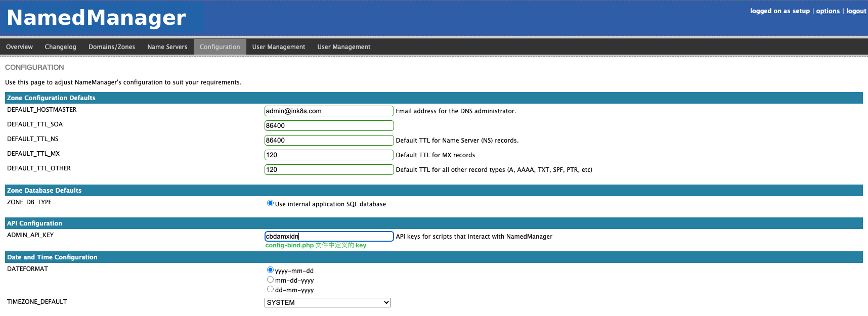Click the DEFAULT_TTL_NS label
Screen dimensions: 868x316
33,139
